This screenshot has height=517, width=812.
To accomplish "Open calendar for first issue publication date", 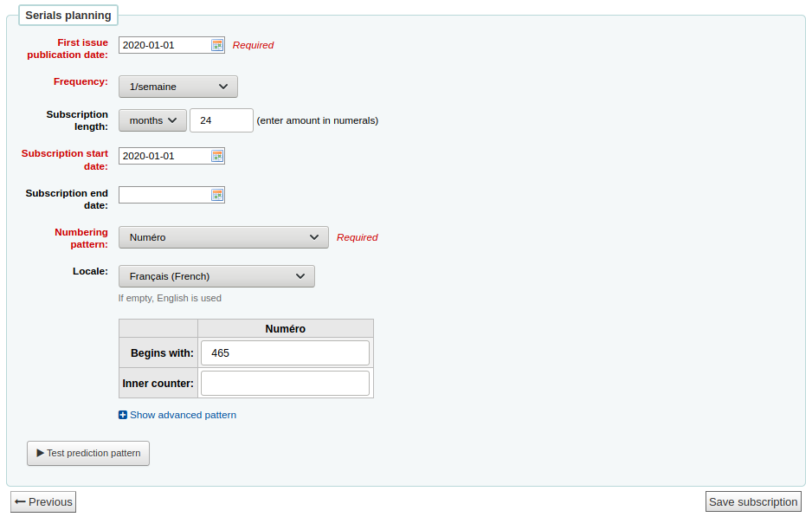I will (x=217, y=45).
